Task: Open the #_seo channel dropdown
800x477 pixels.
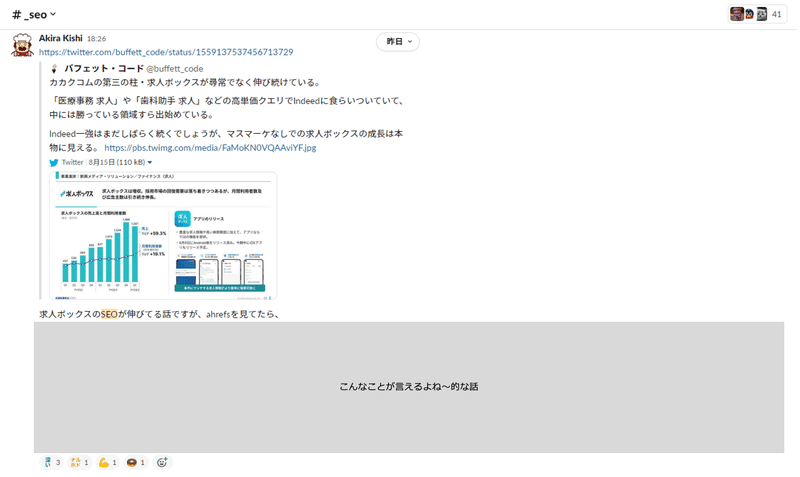Action: coord(34,15)
